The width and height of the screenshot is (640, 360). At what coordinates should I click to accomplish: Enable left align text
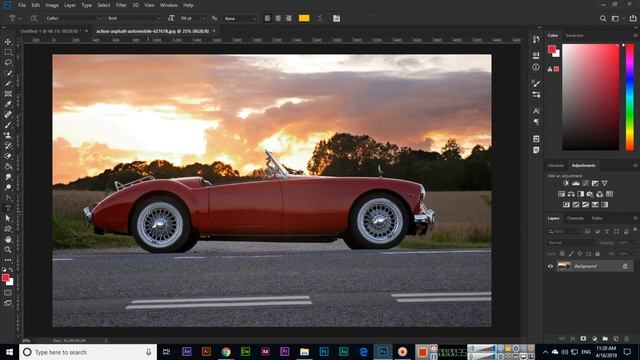click(267, 18)
